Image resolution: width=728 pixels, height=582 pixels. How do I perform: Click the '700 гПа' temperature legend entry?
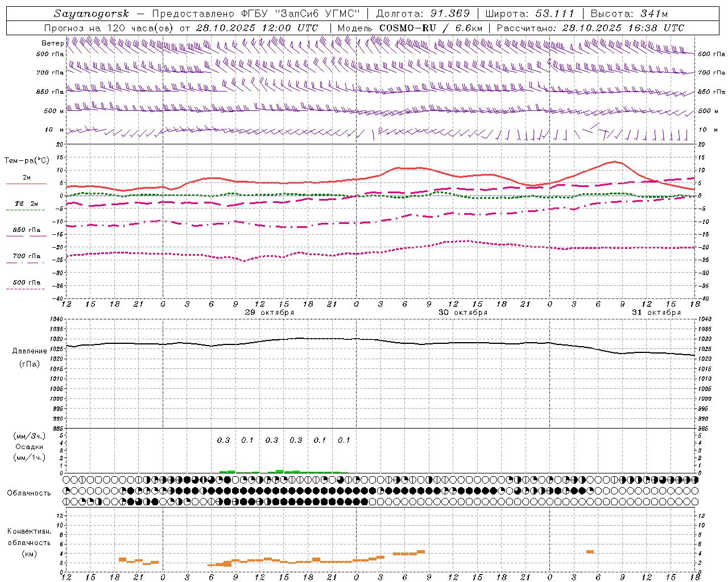click(x=27, y=256)
